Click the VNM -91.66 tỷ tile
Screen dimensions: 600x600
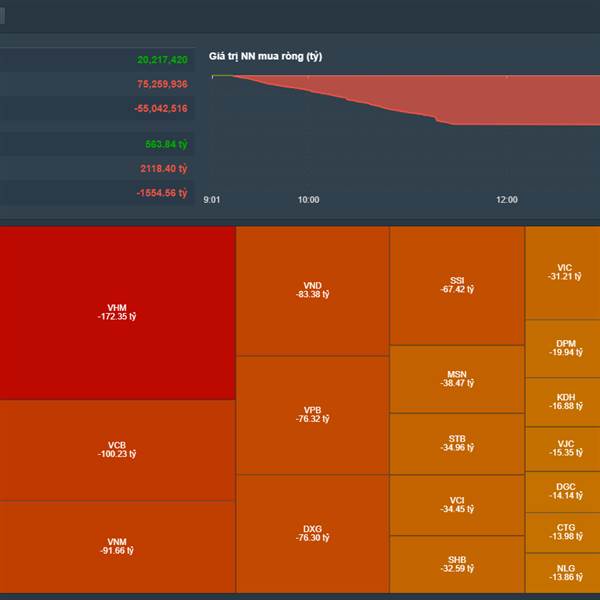[x=117, y=547]
